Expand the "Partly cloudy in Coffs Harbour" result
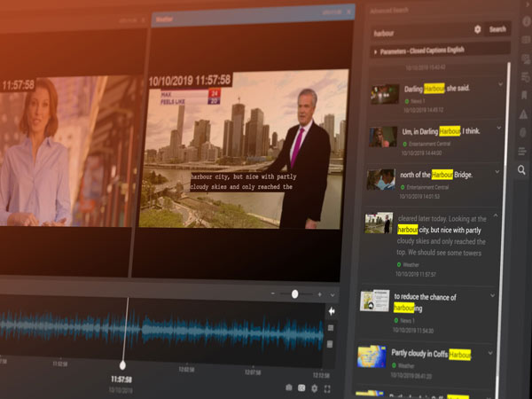Viewport: 532px width, 399px height. (490, 353)
